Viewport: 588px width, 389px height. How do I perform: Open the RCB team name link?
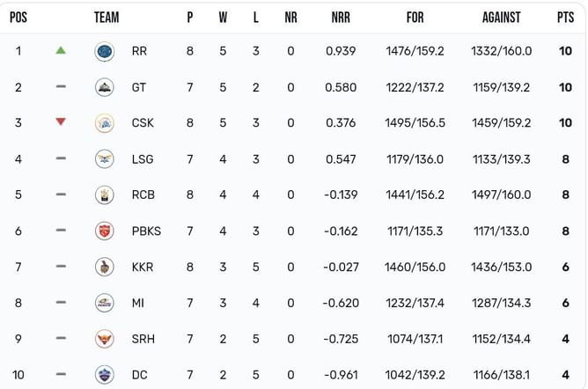[141, 195]
